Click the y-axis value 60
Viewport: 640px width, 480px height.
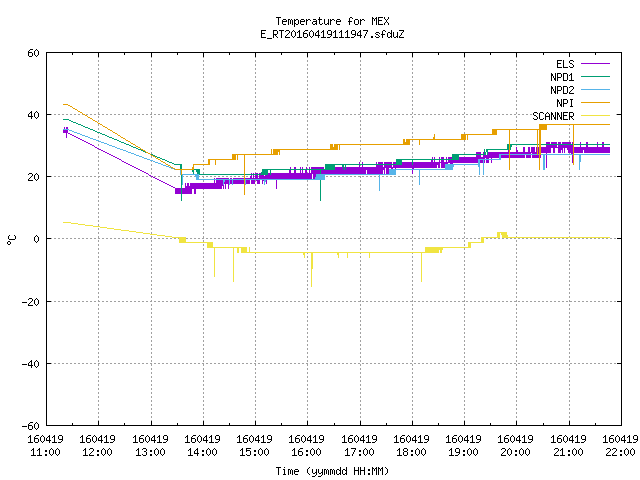pos(33,53)
